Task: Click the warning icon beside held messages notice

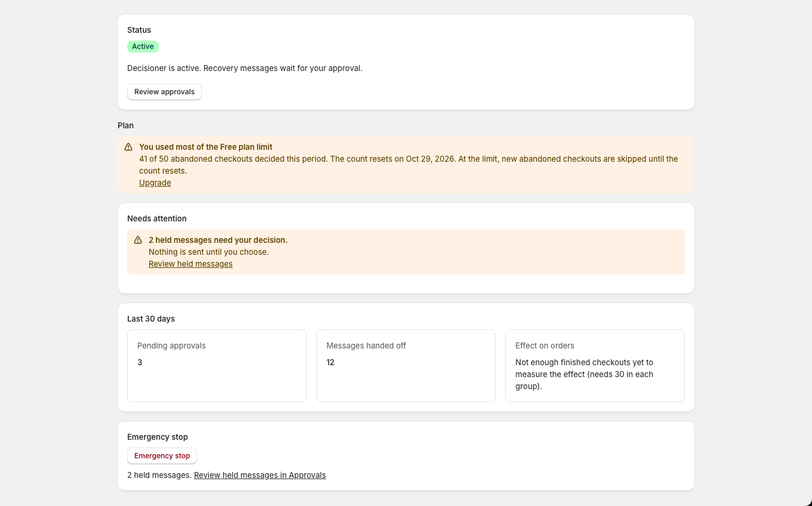Action: point(138,240)
